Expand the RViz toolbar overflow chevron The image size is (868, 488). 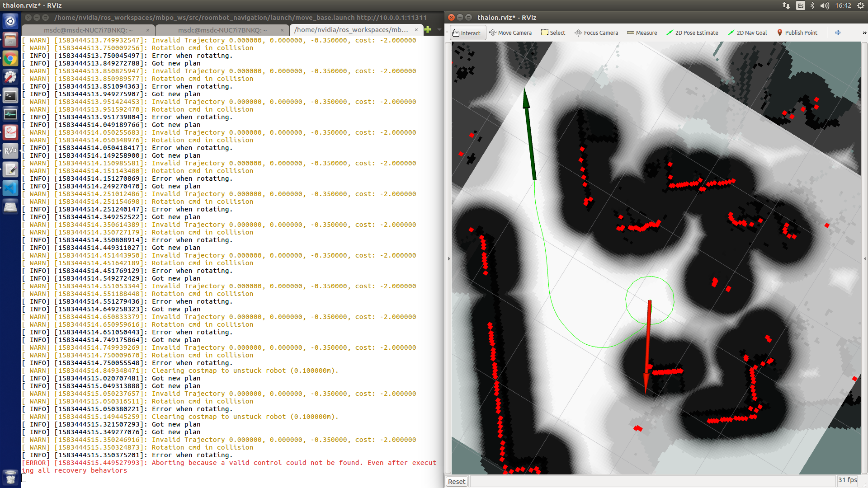[x=864, y=33]
